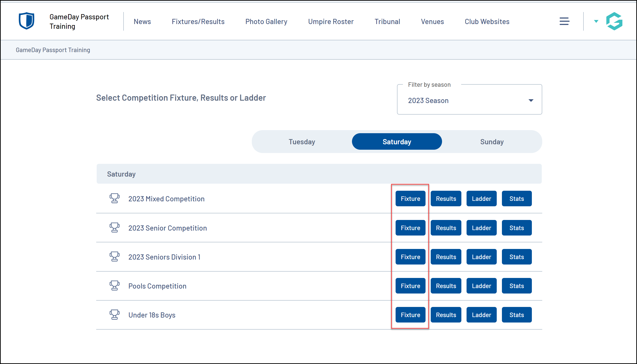637x364 pixels.
Task: Switch day selector to Sunday
Action: click(492, 142)
